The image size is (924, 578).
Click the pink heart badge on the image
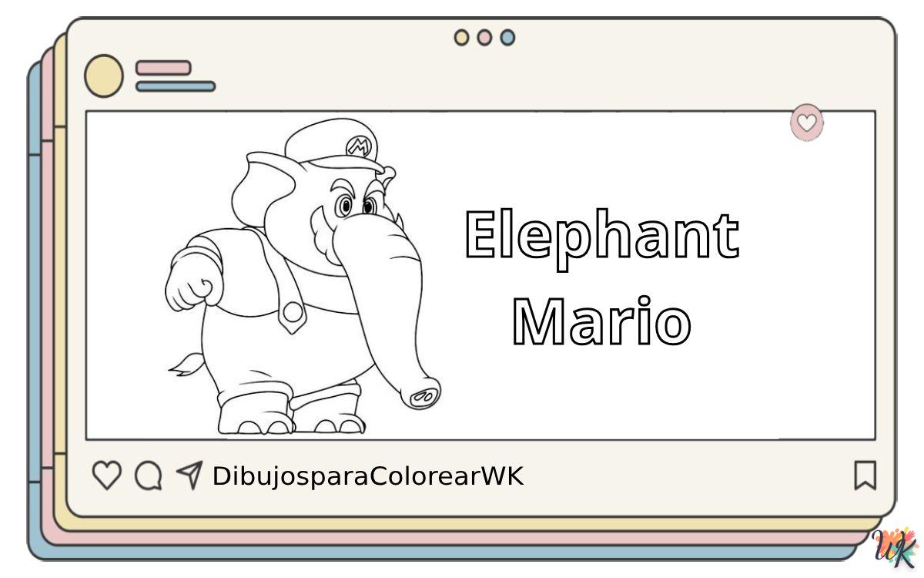click(x=806, y=123)
